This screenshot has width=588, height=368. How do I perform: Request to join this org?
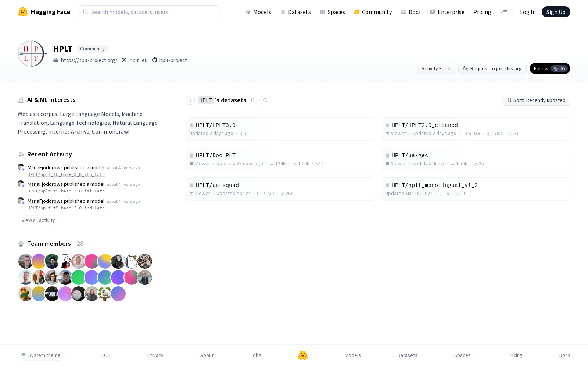pos(492,68)
